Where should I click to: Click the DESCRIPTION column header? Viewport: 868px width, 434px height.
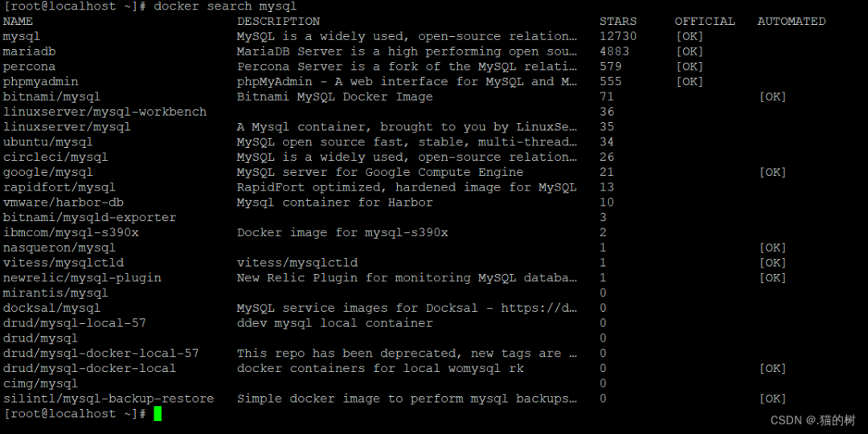coord(278,21)
